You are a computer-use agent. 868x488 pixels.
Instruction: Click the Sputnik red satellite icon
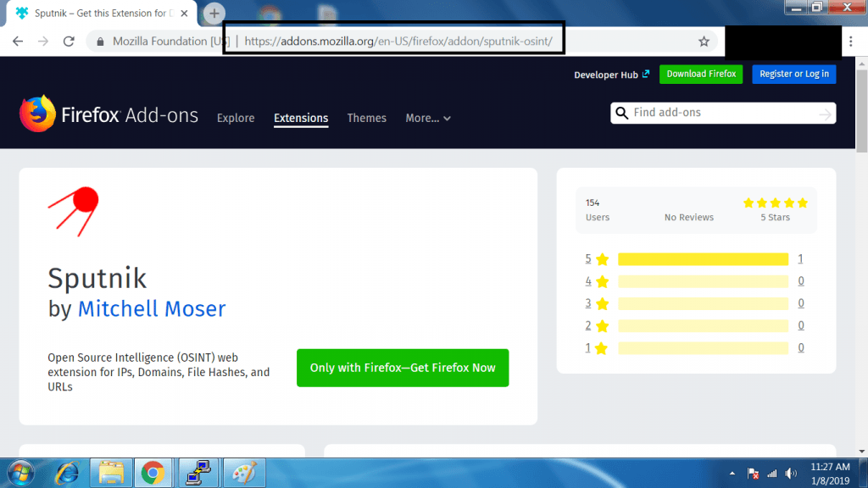click(73, 212)
